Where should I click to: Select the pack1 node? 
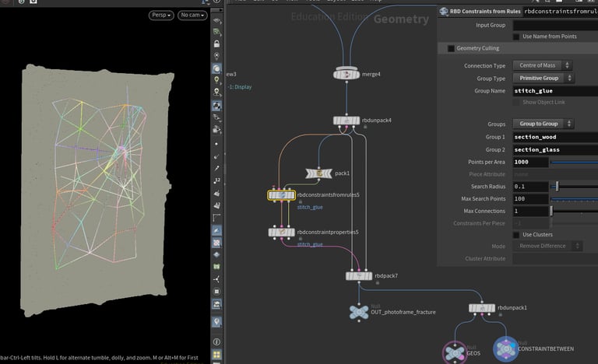point(318,173)
